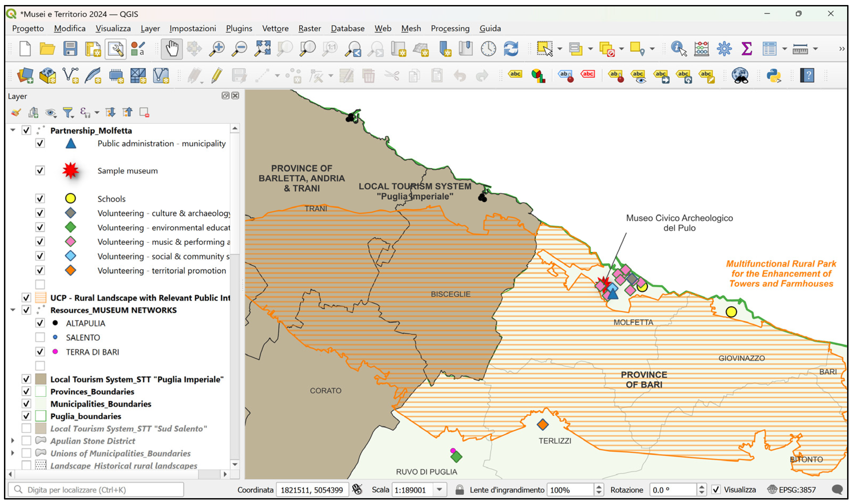This screenshot has width=853, height=504.
Task: Open the Vettore menu
Action: click(275, 29)
